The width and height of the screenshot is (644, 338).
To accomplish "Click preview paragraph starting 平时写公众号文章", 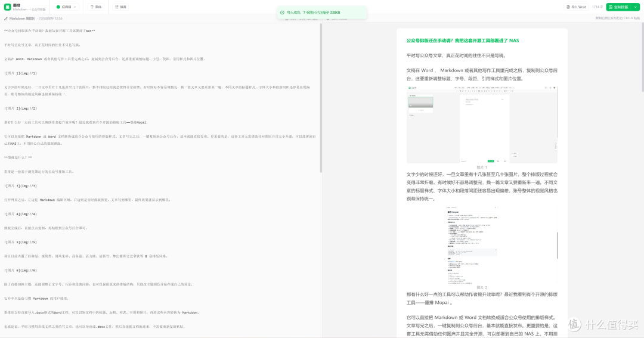I will pyautogui.click(x=457, y=55).
